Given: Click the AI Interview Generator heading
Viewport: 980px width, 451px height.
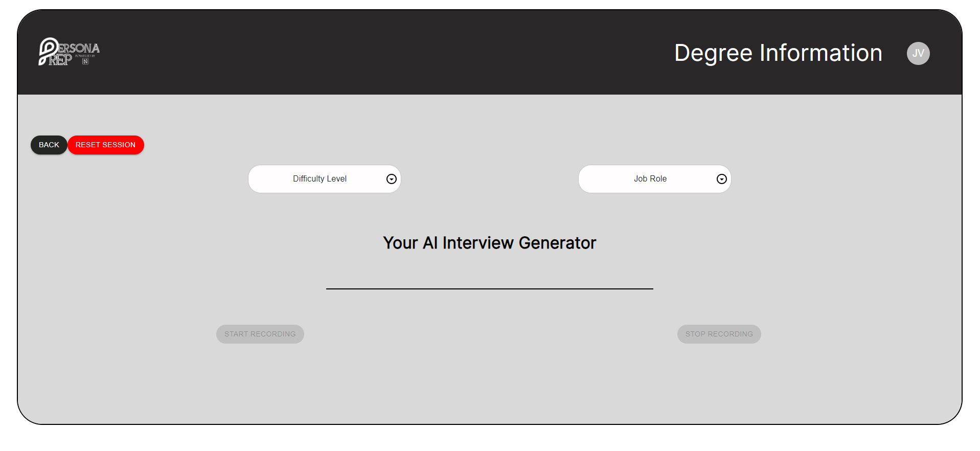Looking at the screenshot, I should pyautogui.click(x=489, y=243).
